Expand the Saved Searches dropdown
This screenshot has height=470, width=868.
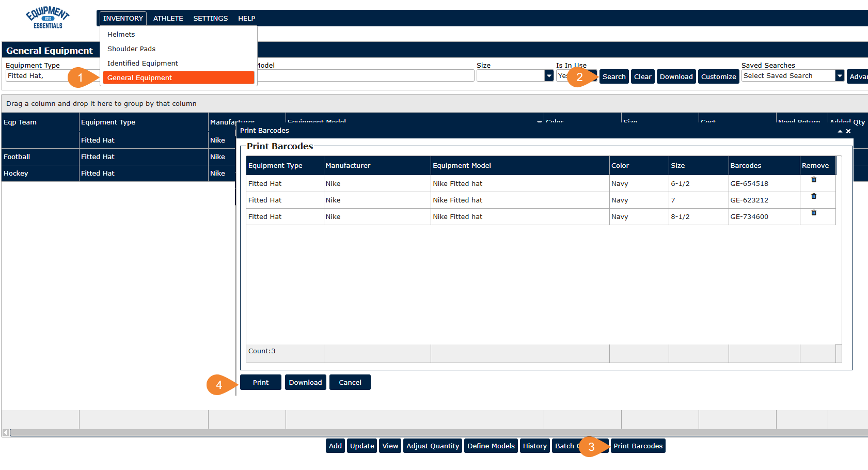tap(840, 76)
